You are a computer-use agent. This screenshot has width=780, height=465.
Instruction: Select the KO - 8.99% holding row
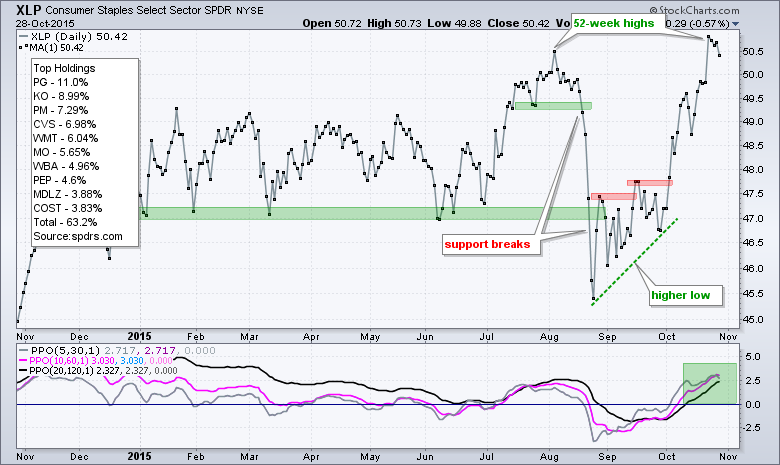pos(61,96)
